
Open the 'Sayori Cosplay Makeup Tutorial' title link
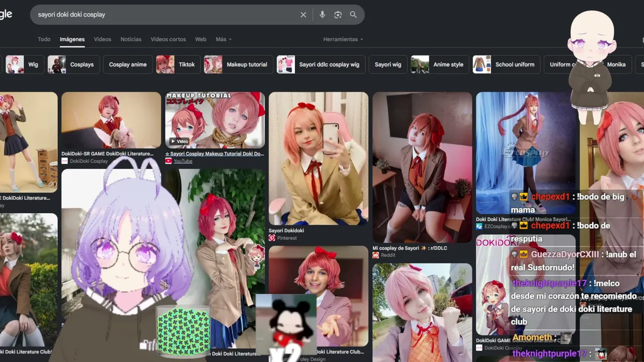(x=214, y=154)
